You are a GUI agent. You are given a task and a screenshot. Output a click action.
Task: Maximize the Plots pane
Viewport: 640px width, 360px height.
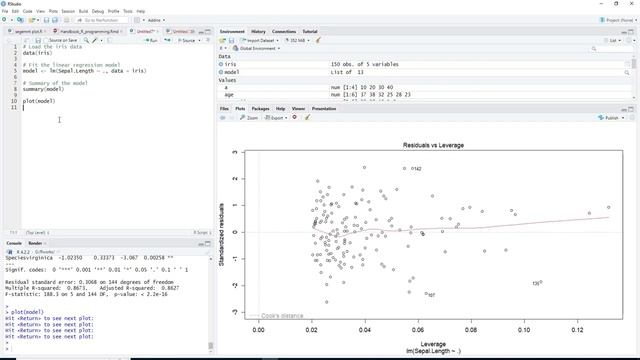[x=631, y=109]
